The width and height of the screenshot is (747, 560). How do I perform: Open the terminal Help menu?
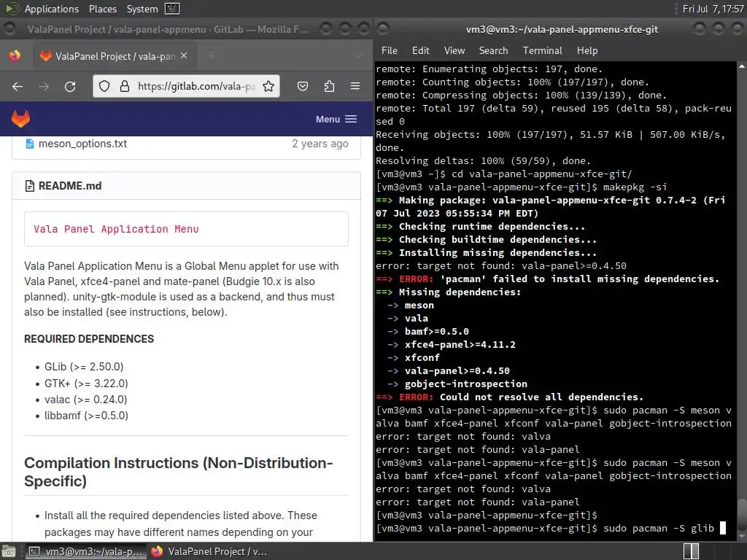click(587, 50)
